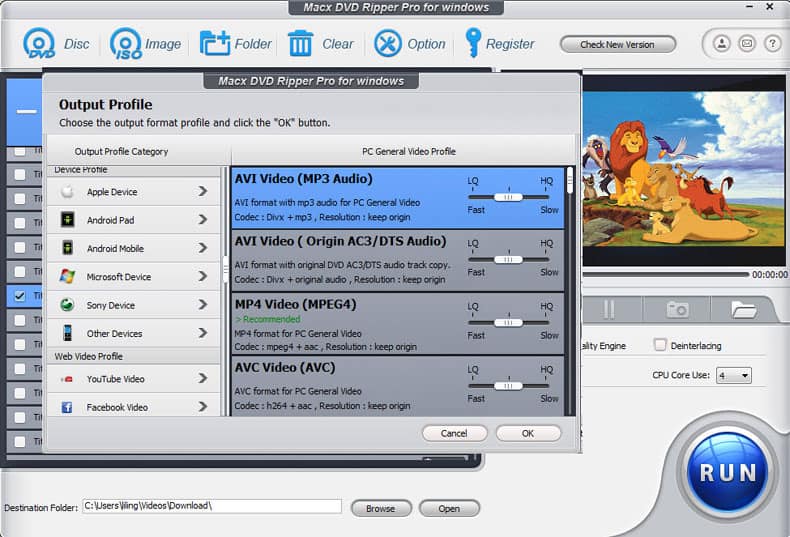The width and height of the screenshot is (790, 537).
Task: Click the Clear trash icon
Action: point(300,43)
